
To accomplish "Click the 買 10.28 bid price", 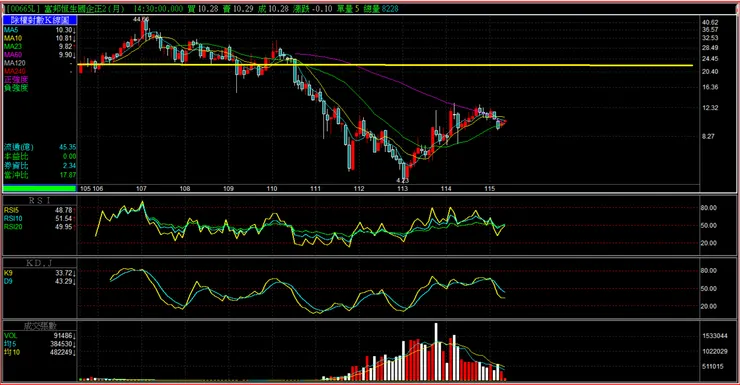I will (203, 8).
